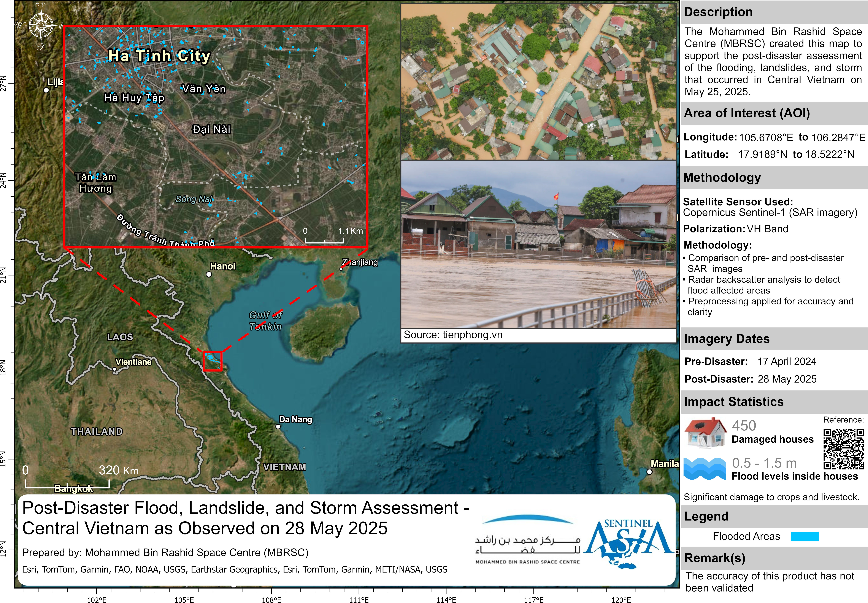Viewport: 868px width, 603px height.
Task: Click the 'Reference:' label above QR code
Action: pos(843,420)
